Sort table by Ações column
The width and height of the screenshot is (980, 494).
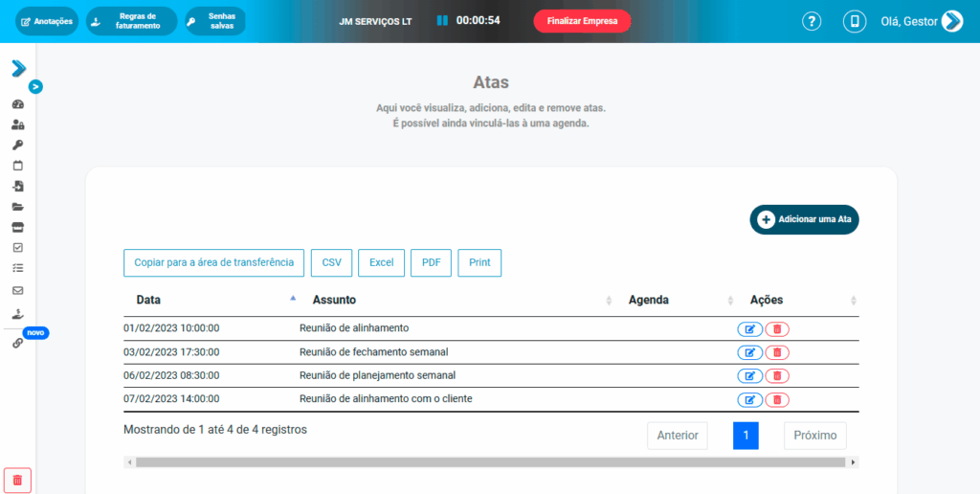click(x=798, y=301)
